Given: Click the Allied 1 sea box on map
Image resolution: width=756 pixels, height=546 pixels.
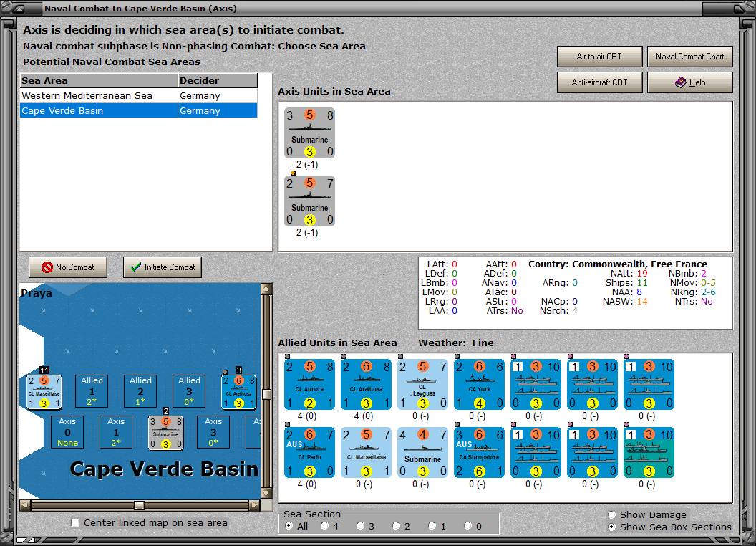Looking at the screenshot, I should (x=92, y=391).
